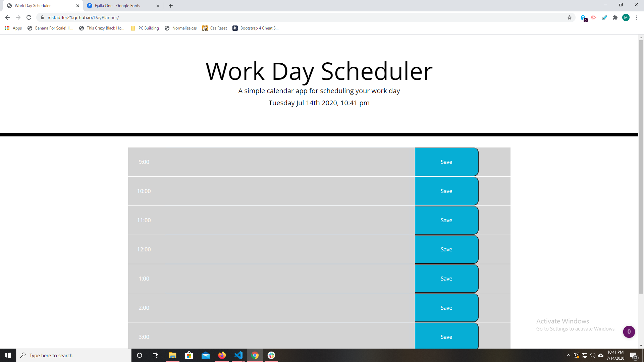
Task: Open the Normalize.css bookmark
Action: click(184, 28)
